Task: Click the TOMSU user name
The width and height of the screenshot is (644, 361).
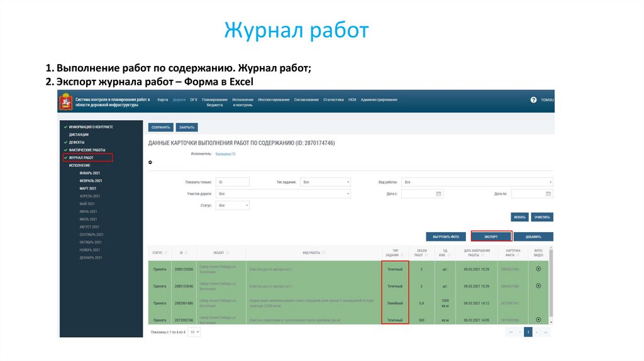Action: (547, 100)
